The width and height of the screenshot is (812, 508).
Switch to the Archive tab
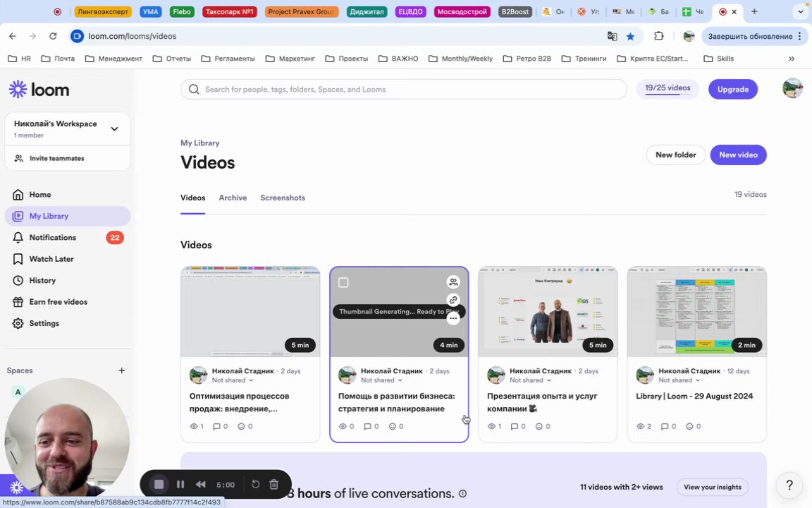pos(233,198)
